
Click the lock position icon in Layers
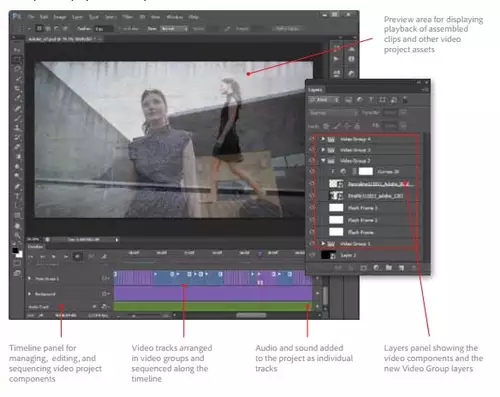click(x=347, y=126)
